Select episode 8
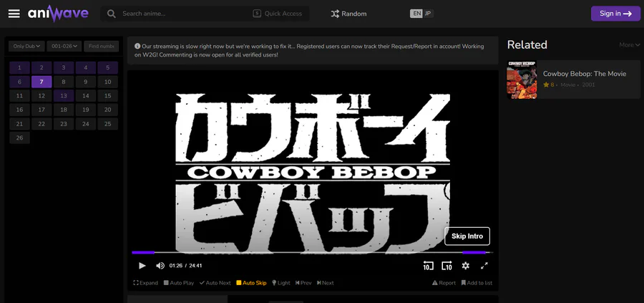 point(64,82)
